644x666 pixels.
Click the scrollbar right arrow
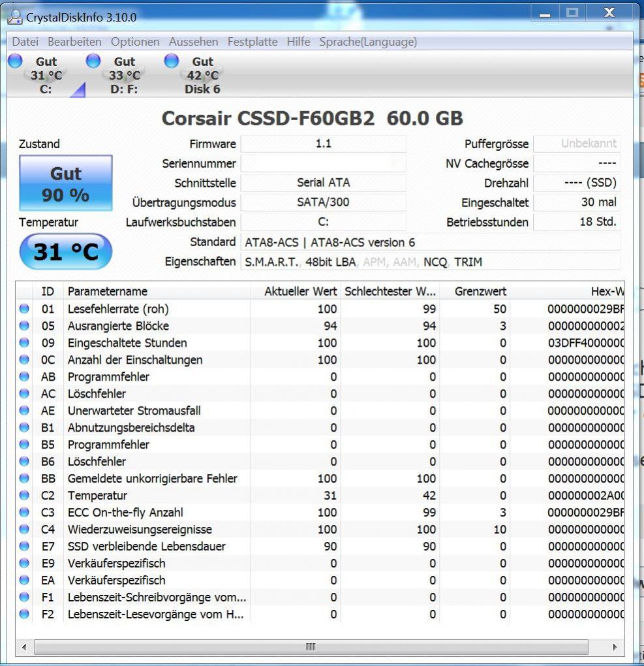(615, 647)
